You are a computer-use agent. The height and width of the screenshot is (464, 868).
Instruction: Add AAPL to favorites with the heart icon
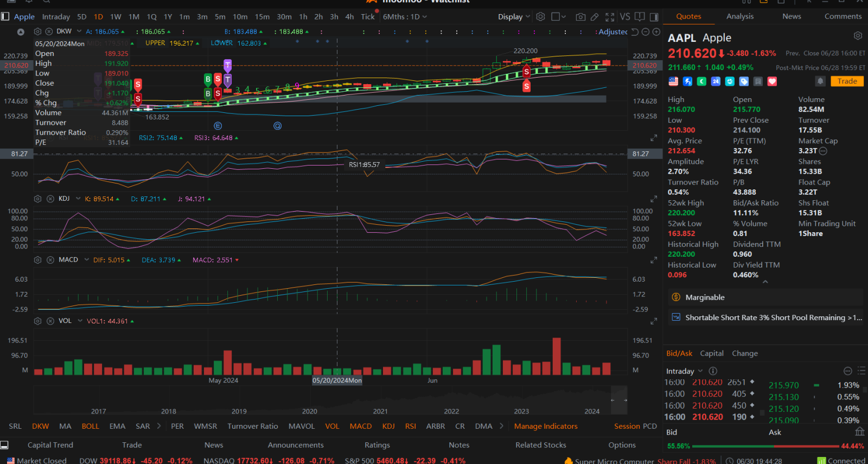(x=772, y=81)
